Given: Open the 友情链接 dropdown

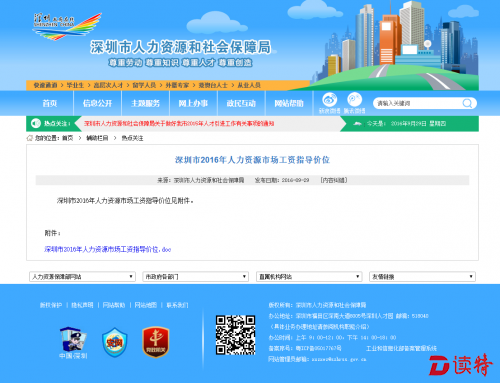Looking at the screenshot, I should point(422,277).
